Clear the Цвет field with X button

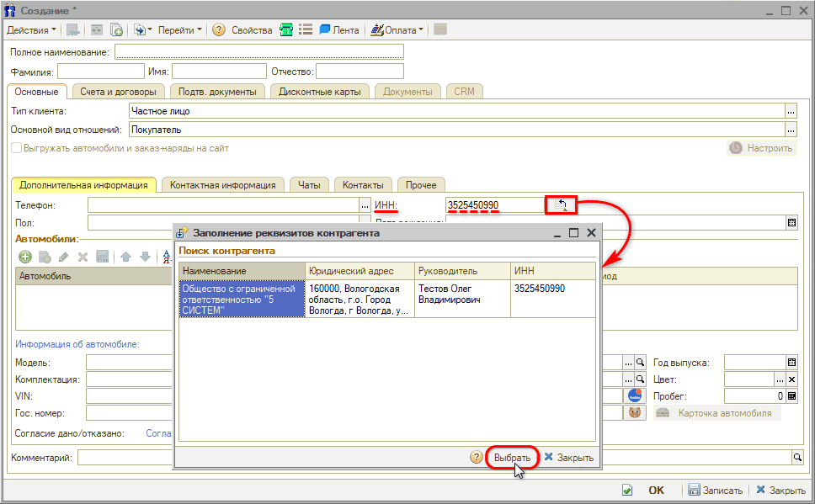tap(791, 379)
